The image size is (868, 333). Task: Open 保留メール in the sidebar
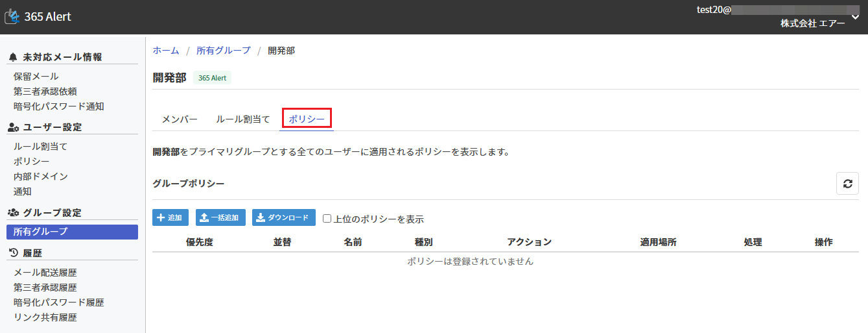click(36, 77)
